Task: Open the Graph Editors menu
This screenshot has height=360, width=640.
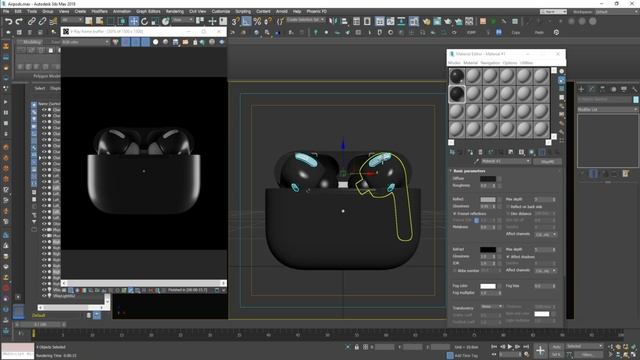Action: click(148, 11)
